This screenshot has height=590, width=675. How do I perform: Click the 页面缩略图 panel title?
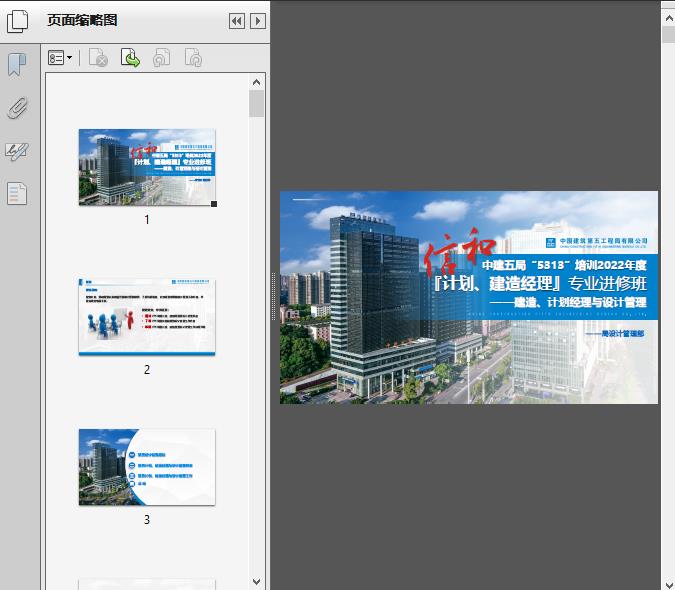pos(82,20)
